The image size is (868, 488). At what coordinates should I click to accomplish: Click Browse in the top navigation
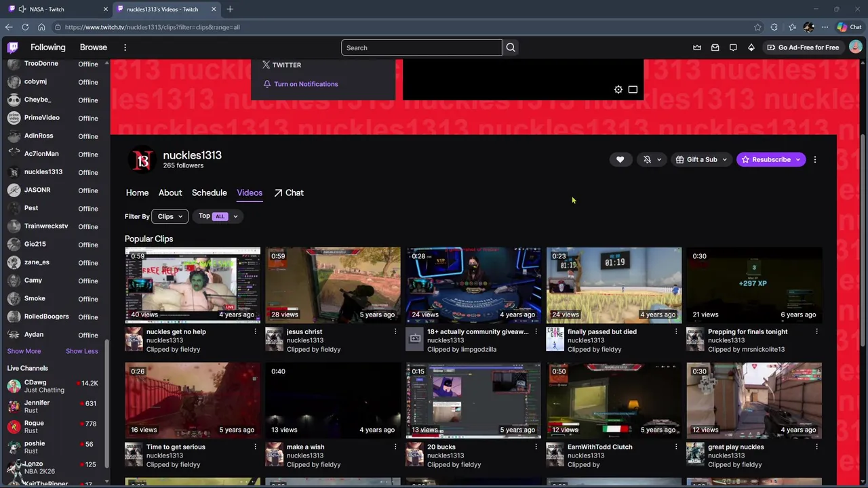point(94,47)
